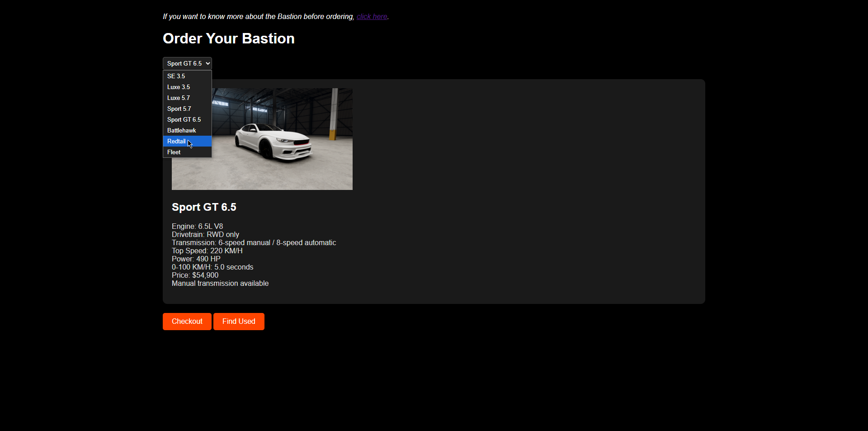Click the Transmission spec line
This screenshot has height=431, width=868.
click(254, 243)
